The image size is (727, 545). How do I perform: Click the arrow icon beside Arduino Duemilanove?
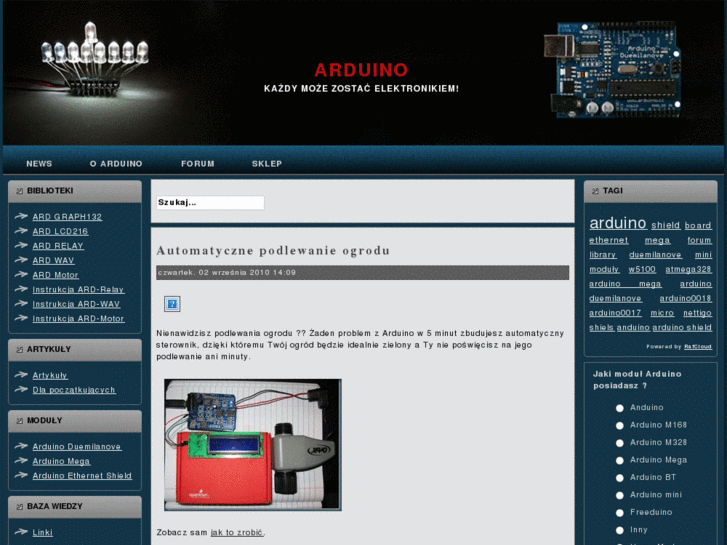[x=21, y=446]
